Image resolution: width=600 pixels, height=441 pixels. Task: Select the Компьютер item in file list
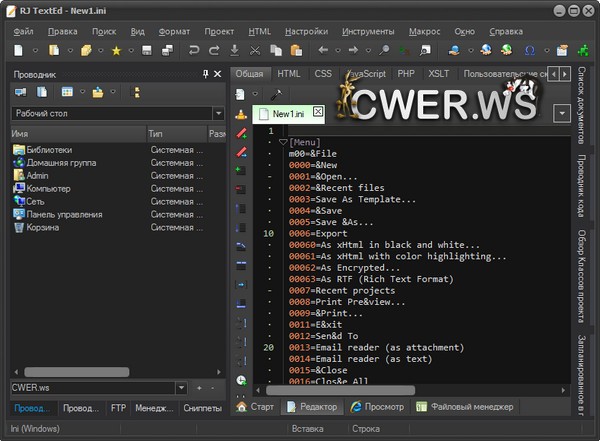48,188
